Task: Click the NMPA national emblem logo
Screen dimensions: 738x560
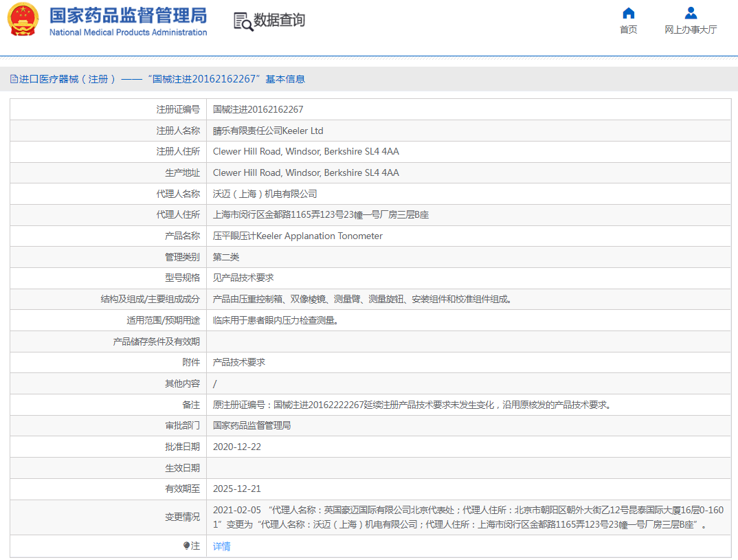Action: click(23, 19)
